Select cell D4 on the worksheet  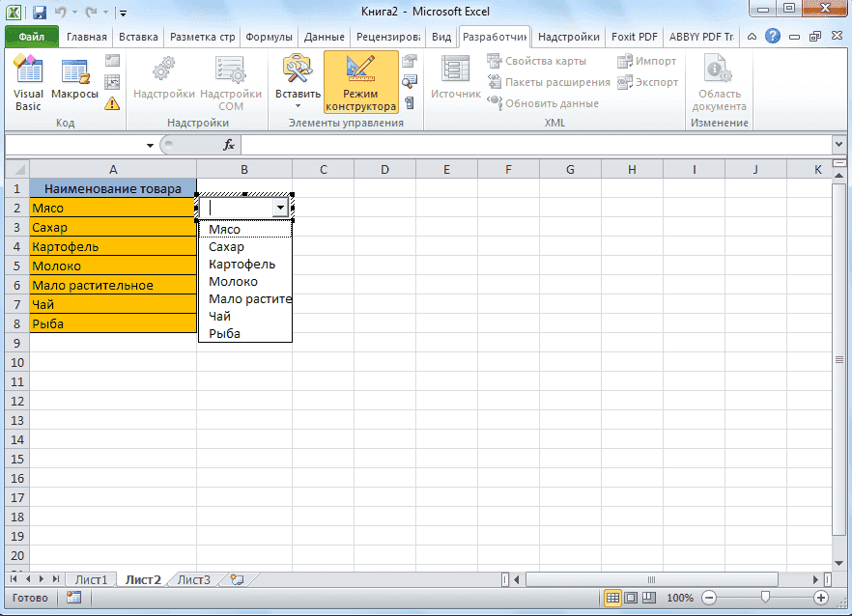point(384,246)
